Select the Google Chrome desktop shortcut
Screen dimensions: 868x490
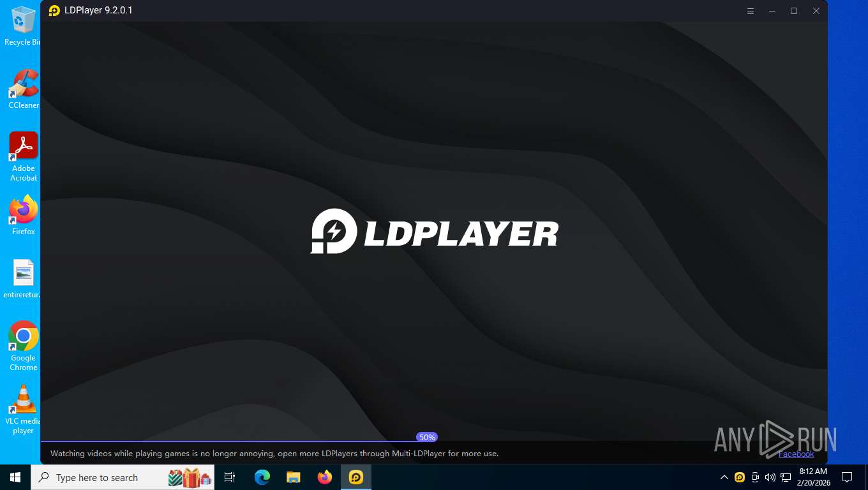(x=24, y=346)
